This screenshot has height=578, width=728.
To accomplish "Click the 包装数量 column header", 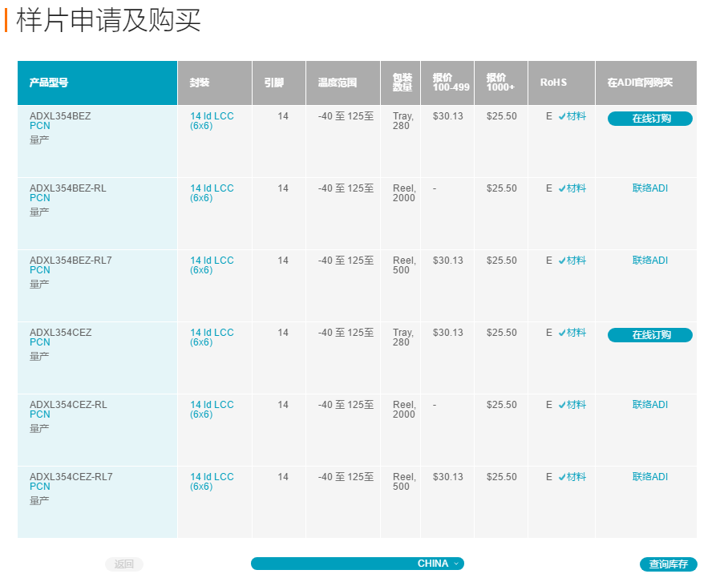I will click(x=402, y=83).
